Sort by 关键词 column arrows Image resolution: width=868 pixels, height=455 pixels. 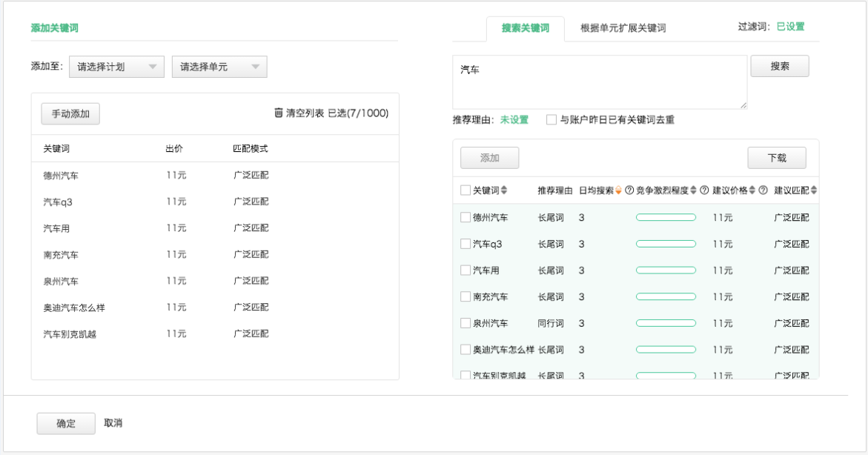pyautogui.click(x=504, y=190)
